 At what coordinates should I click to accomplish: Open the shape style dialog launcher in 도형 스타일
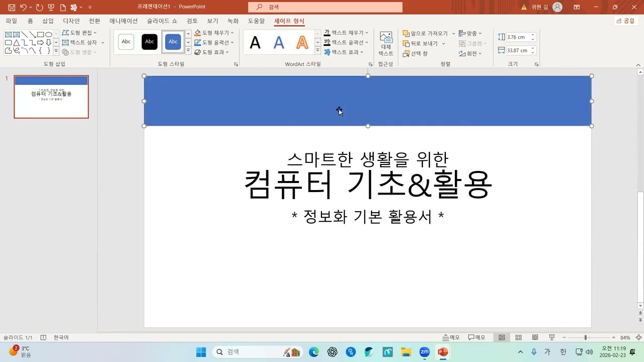236,64
